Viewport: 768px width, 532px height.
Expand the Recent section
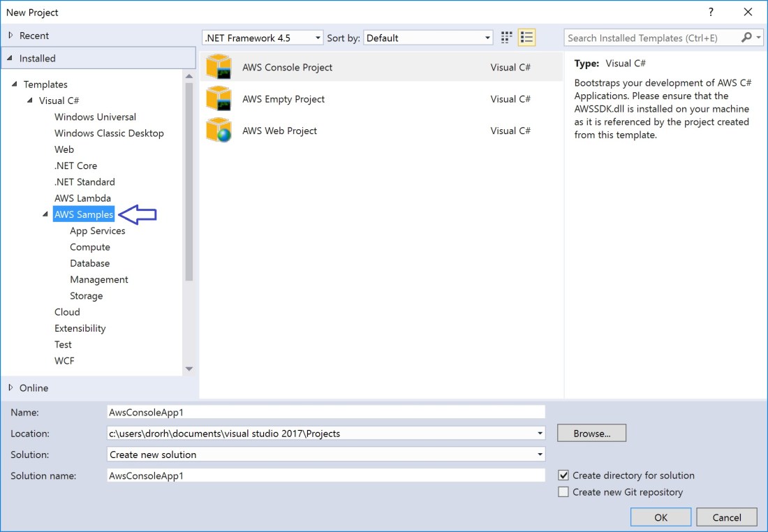pyautogui.click(x=12, y=35)
